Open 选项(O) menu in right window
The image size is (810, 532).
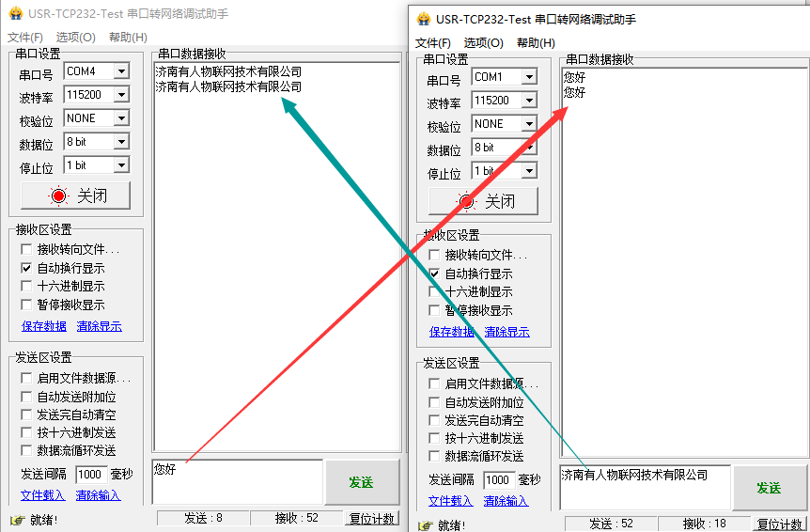coord(484,43)
